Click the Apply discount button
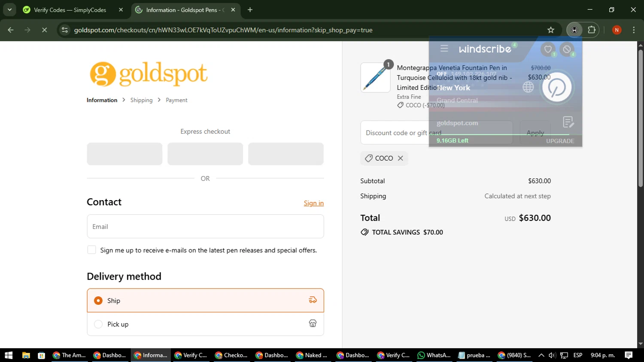This screenshot has height=362, width=644. pyautogui.click(x=535, y=133)
